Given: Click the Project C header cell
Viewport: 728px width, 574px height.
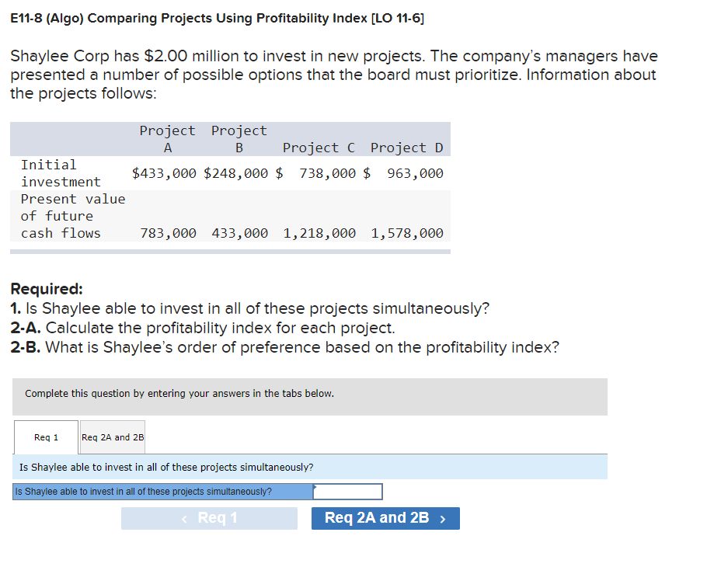Looking at the screenshot, I should click(x=319, y=148).
